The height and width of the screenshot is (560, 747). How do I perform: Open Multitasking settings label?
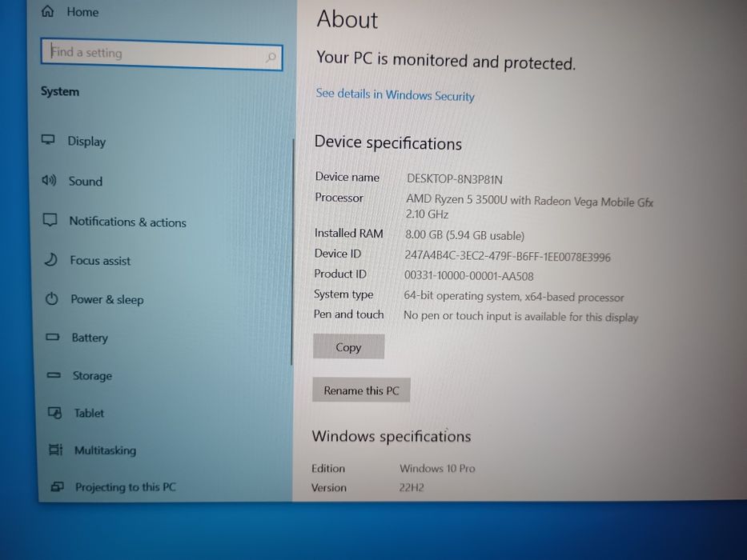(x=106, y=450)
